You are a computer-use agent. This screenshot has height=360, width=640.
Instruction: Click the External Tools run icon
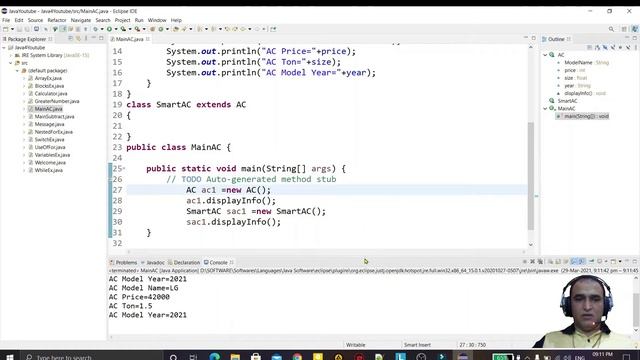coord(138,29)
